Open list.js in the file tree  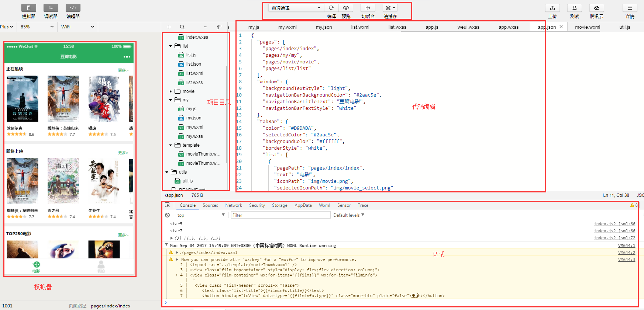pos(191,55)
